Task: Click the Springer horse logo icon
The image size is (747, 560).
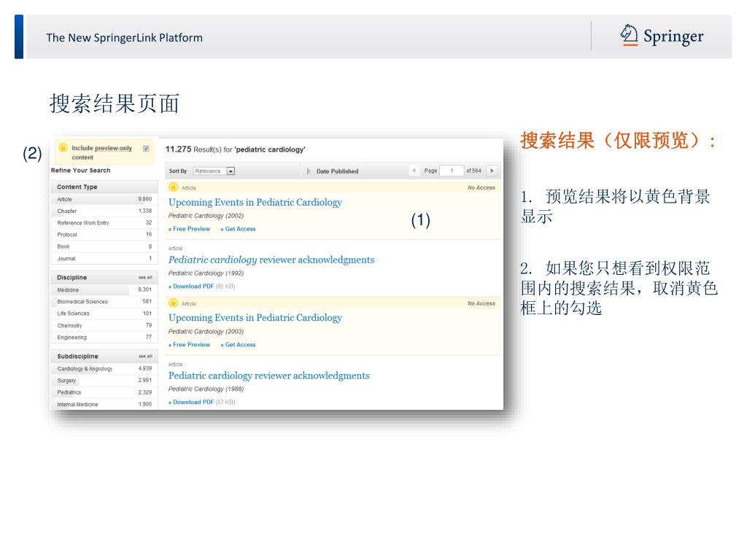Action: [x=629, y=35]
